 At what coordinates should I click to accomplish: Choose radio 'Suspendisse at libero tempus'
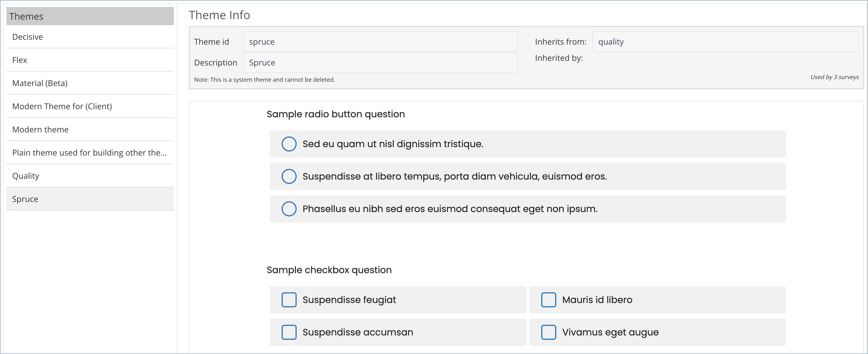point(289,176)
